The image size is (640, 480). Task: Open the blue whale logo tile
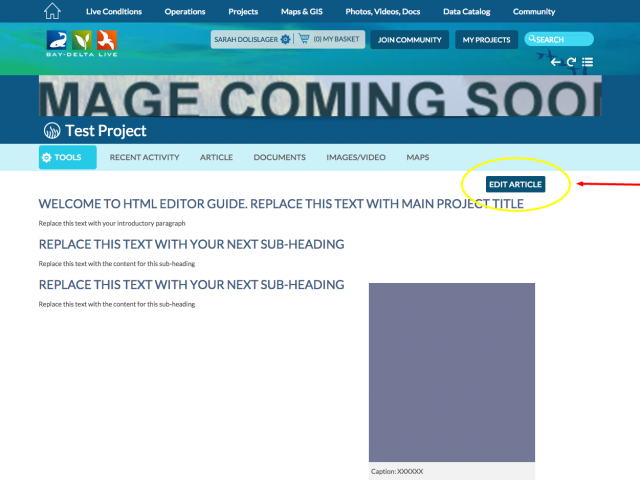click(x=57, y=40)
